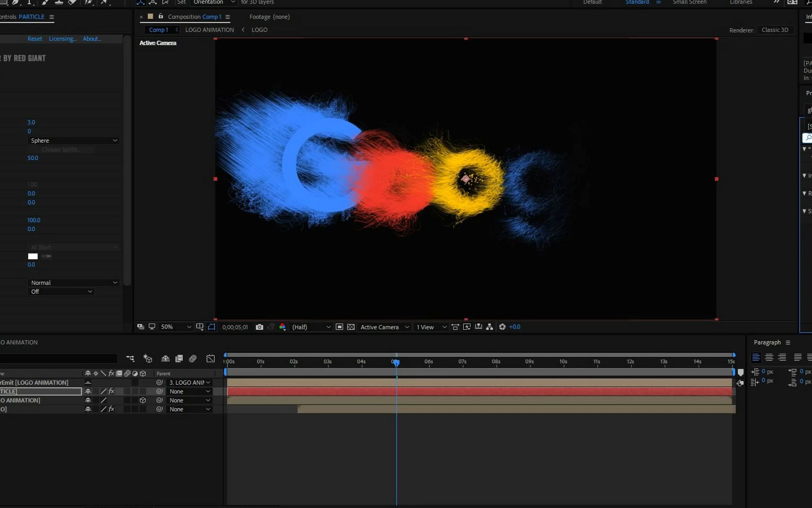Toggle shy switch on bottom LOGO layer
This screenshot has width=812, height=508.
point(88,409)
